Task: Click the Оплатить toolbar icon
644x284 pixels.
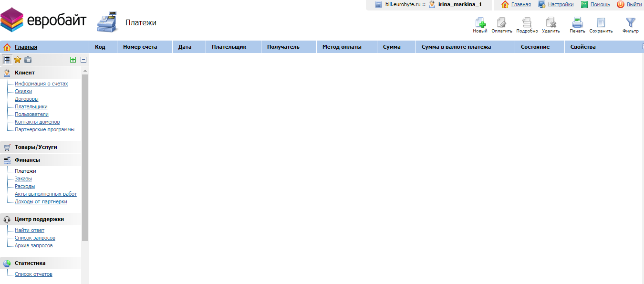Action: pyautogui.click(x=501, y=22)
